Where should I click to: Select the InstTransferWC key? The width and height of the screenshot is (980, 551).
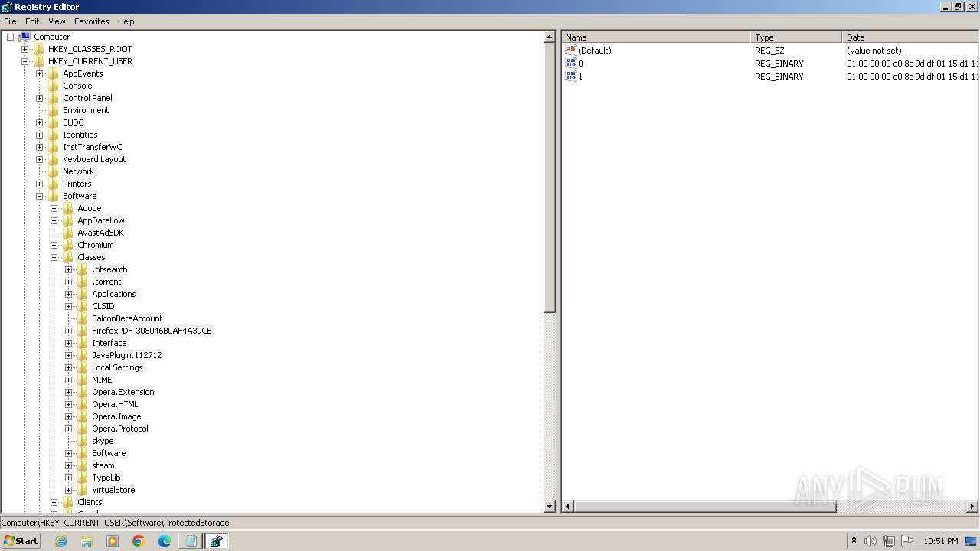point(92,147)
